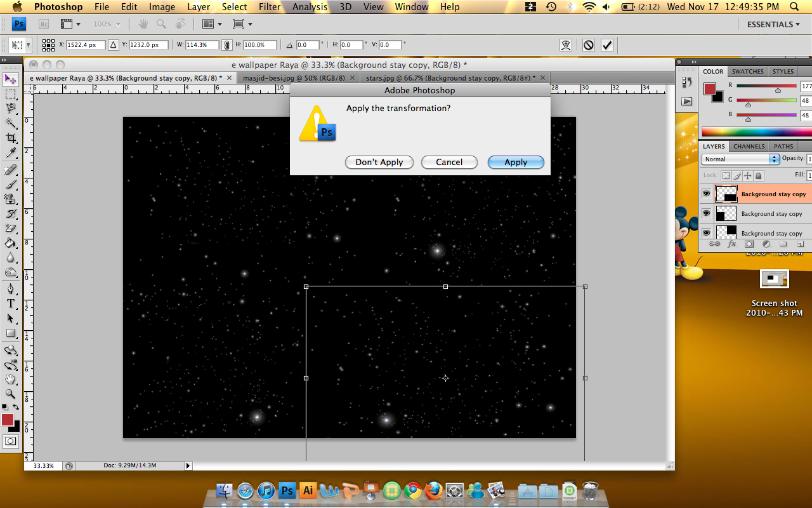Toggle Quick Mask mode
The width and height of the screenshot is (812, 508).
coord(11,441)
